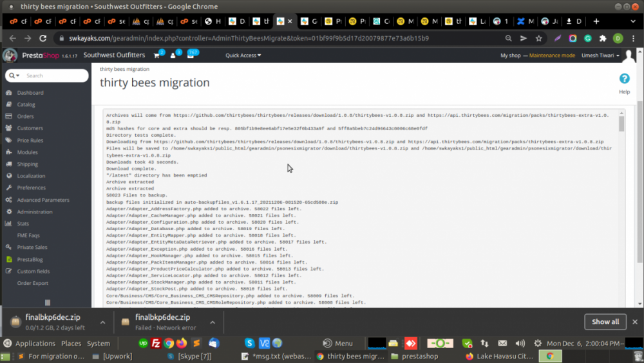Click the Show all downloads button
The height and width of the screenshot is (363, 644).
[605, 322]
